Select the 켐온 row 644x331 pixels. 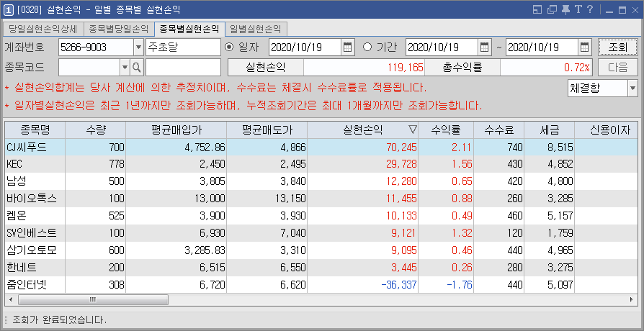[x=321, y=216]
